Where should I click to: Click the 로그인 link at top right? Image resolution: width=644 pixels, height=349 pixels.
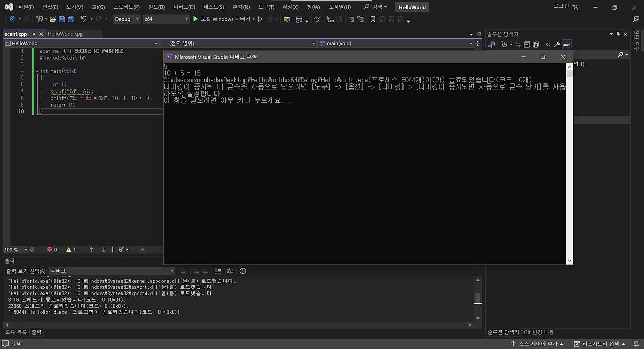pos(561,7)
